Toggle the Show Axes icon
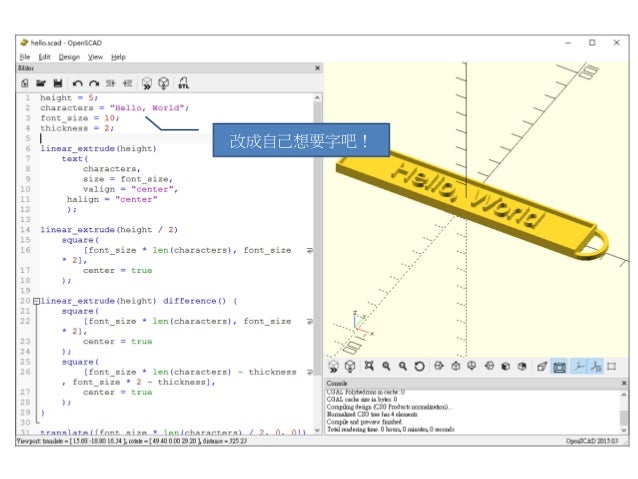The height and width of the screenshot is (479, 638). point(579,366)
